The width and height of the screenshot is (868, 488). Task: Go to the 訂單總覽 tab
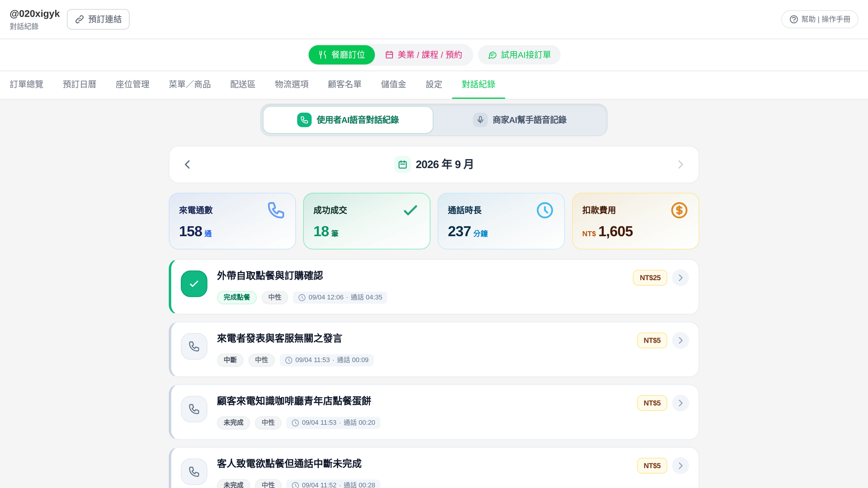(27, 84)
